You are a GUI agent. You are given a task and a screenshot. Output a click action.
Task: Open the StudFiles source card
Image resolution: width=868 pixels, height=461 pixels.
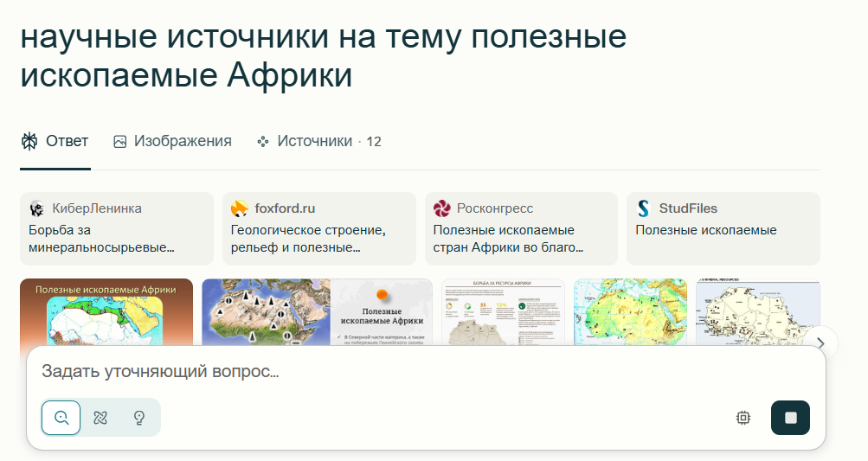point(723,228)
